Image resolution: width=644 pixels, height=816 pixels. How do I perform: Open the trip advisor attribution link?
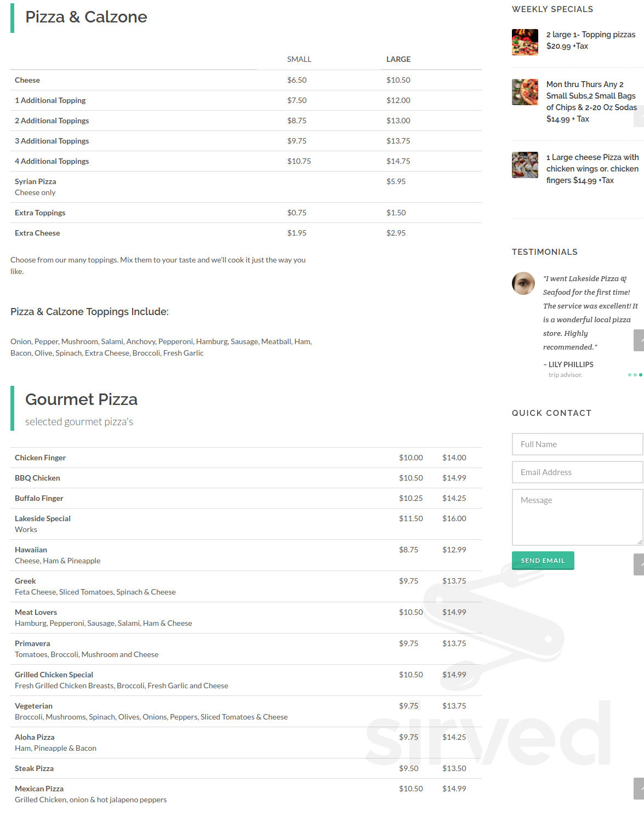coord(566,374)
